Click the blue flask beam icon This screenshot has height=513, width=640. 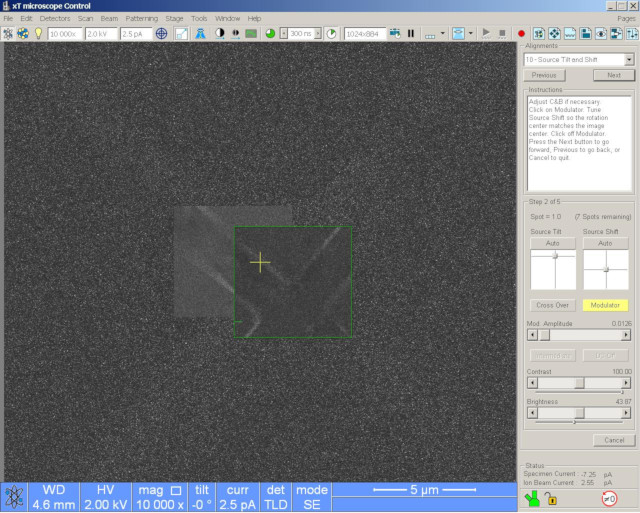point(200,33)
